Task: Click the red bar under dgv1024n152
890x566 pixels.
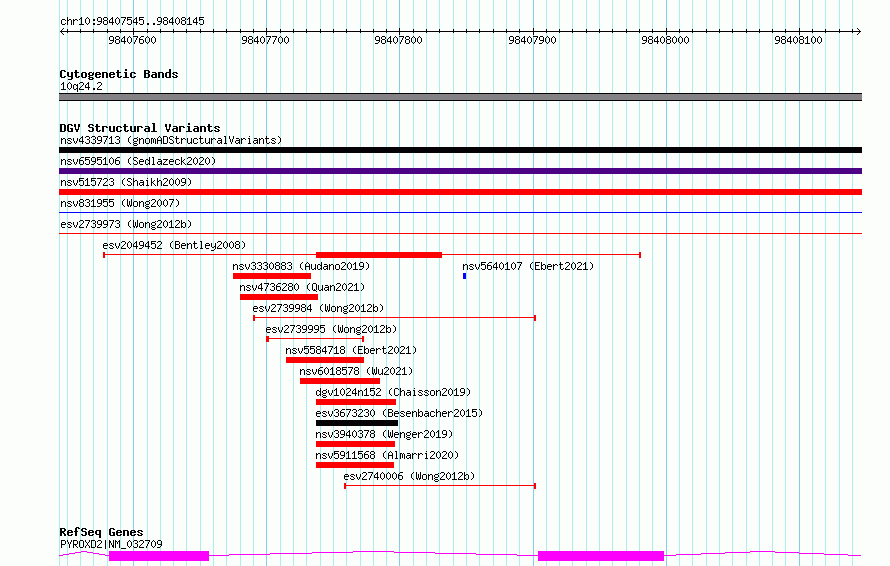Action: (x=356, y=402)
